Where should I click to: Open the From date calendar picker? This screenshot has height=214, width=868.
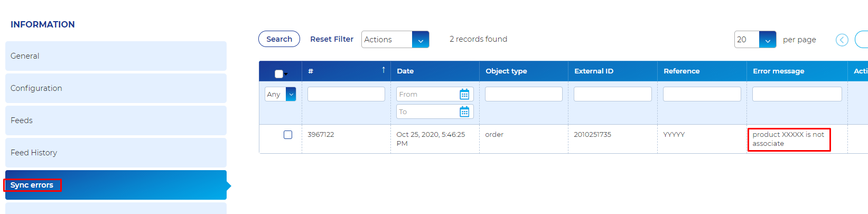(464, 95)
